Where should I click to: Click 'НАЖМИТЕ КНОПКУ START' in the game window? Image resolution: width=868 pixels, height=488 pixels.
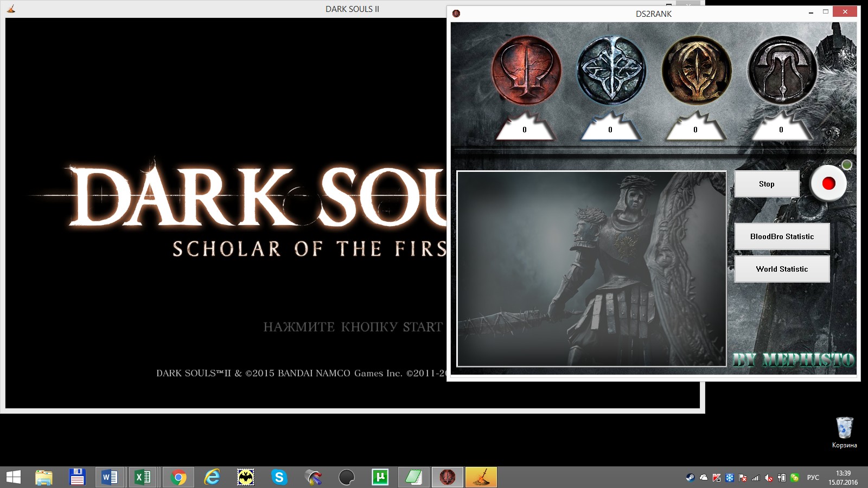click(x=353, y=327)
